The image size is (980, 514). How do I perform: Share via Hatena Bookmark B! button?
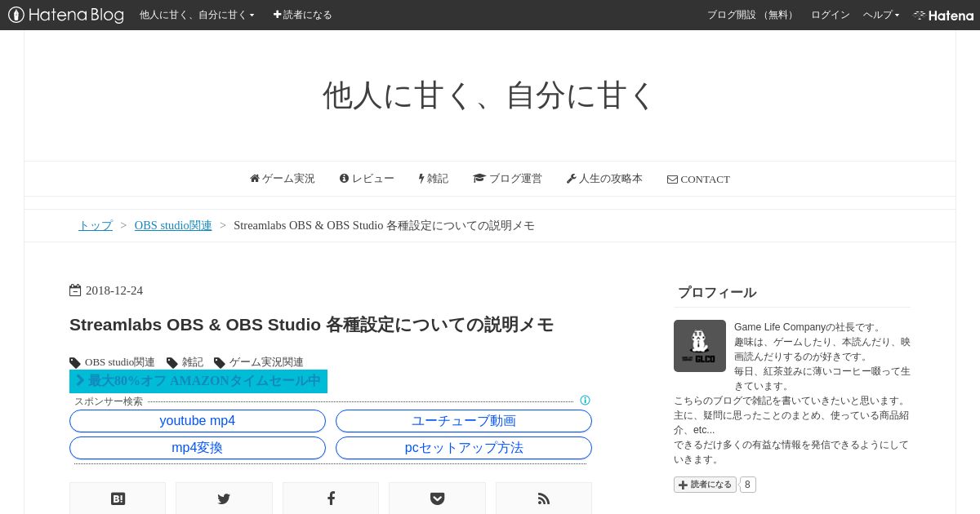(x=118, y=498)
